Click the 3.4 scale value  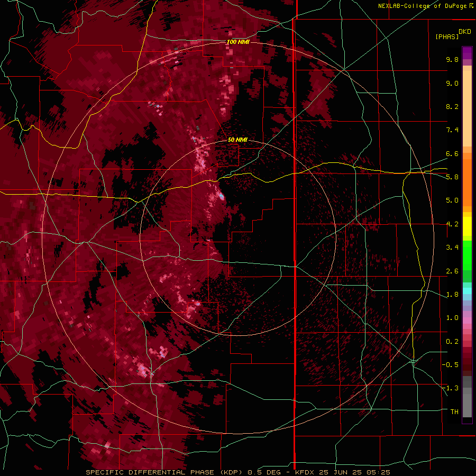(x=452, y=248)
